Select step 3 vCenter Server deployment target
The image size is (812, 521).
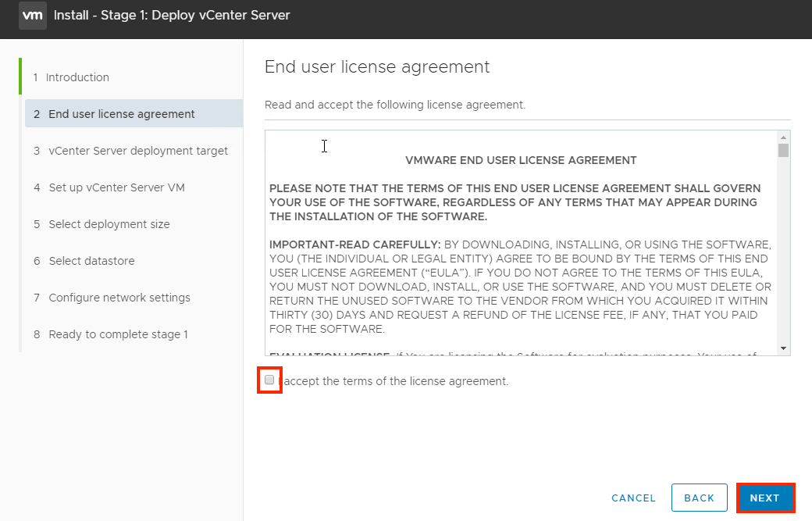130,150
